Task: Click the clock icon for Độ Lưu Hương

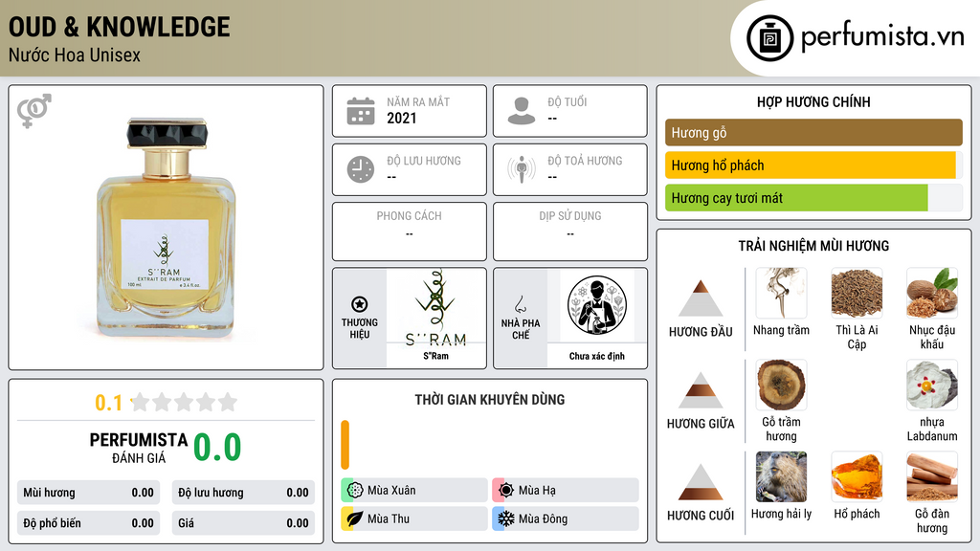Action: pyautogui.click(x=361, y=170)
